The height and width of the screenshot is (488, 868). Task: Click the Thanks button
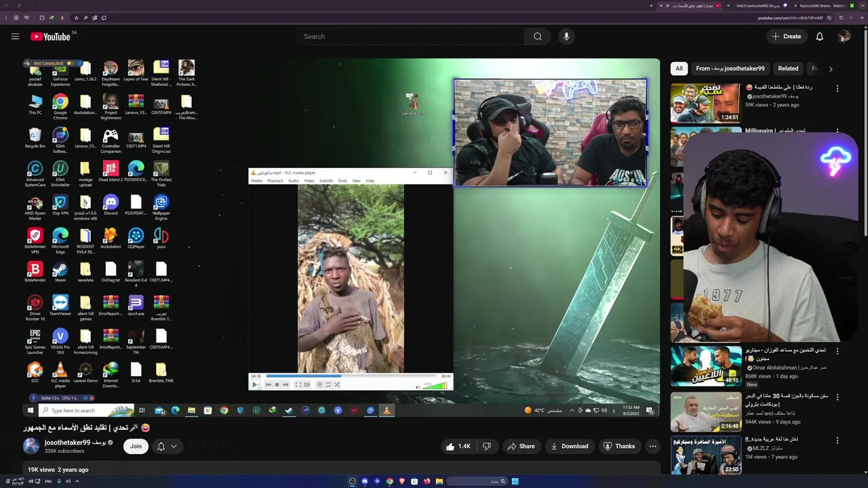coord(619,446)
